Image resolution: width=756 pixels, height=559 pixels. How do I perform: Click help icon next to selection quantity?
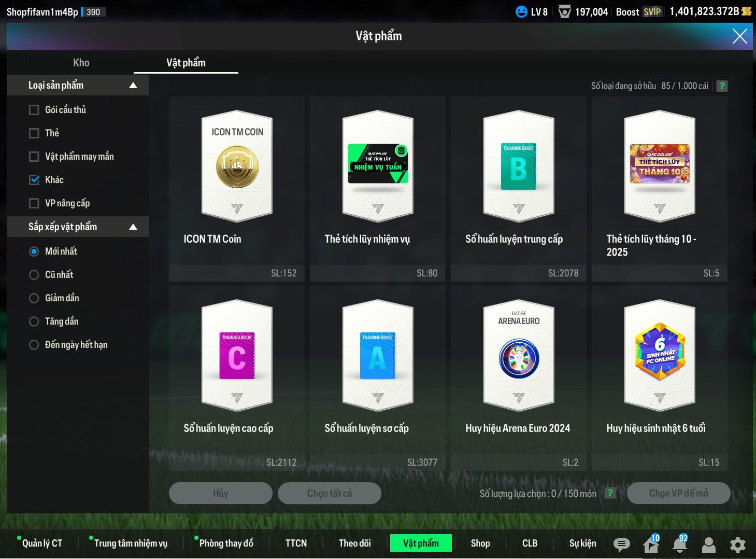[x=610, y=493]
